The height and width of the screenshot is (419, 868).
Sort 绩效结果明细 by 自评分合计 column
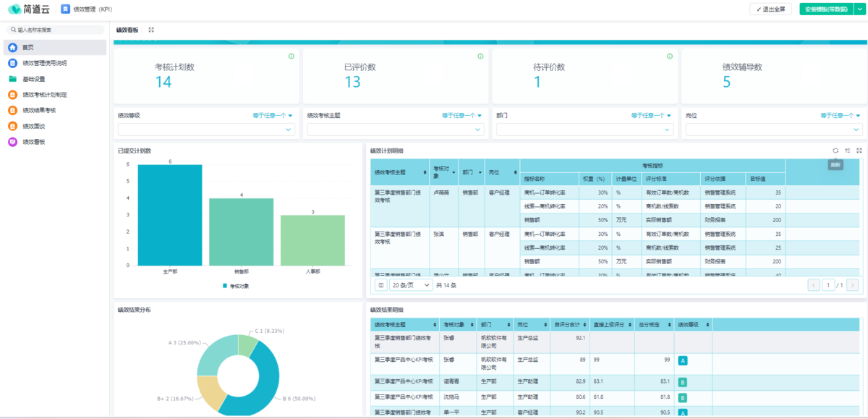(569, 325)
